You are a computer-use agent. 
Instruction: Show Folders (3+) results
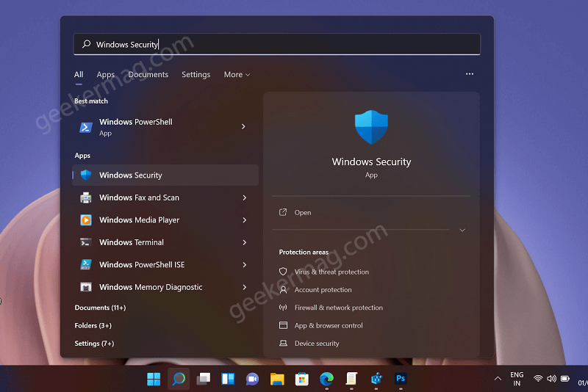click(x=93, y=325)
